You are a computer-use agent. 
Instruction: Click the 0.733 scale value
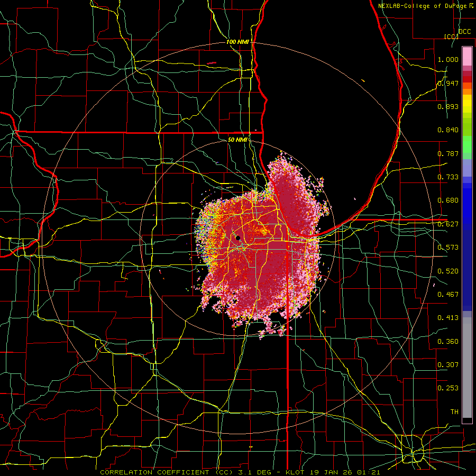coord(448,177)
